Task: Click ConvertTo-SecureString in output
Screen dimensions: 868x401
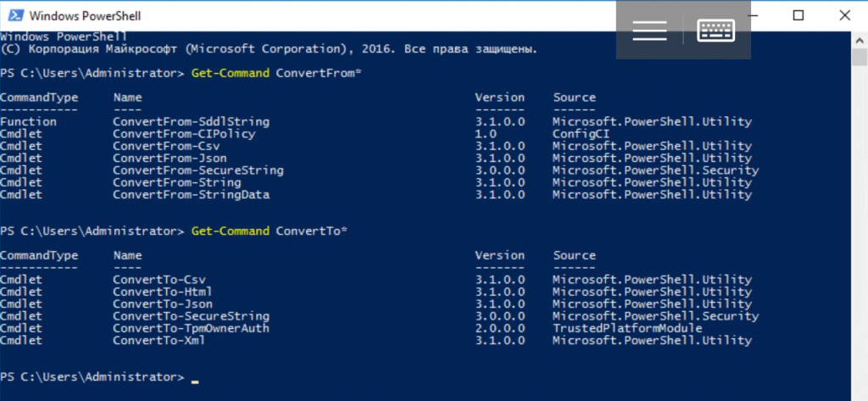Action: click(191, 315)
